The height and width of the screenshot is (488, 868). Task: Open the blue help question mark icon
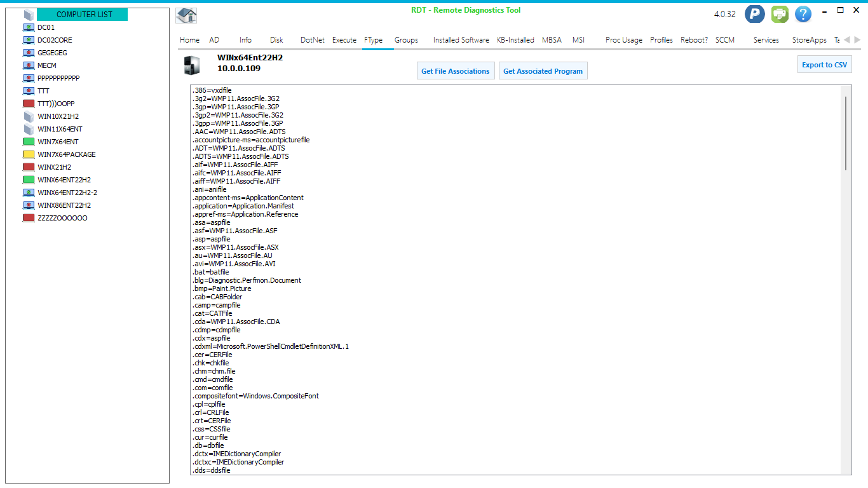click(803, 14)
